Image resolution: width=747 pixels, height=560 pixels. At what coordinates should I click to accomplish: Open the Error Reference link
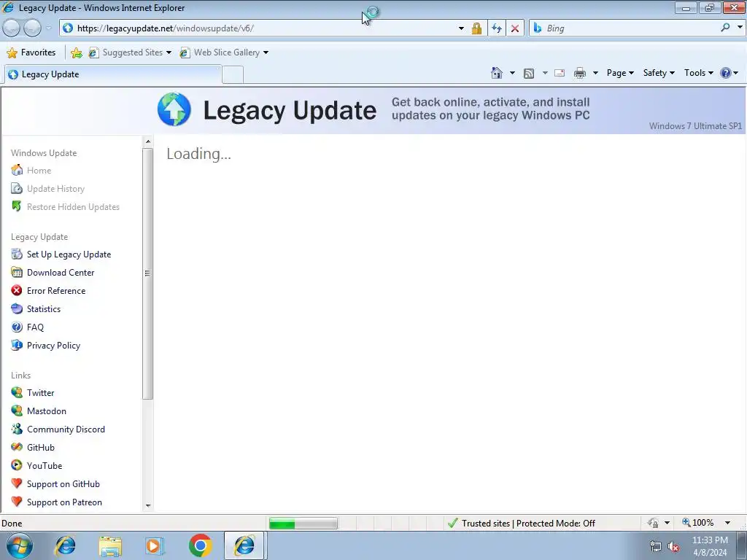click(x=56, y=290)
